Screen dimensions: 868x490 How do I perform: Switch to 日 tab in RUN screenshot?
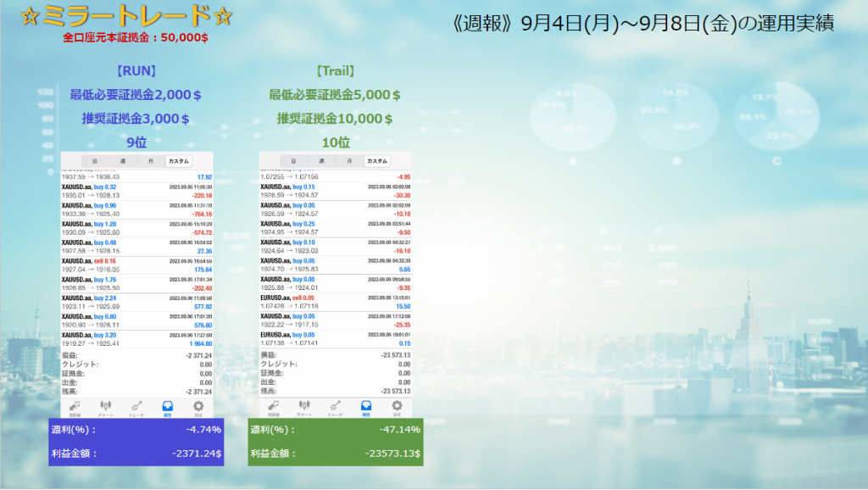pos(95,161)
